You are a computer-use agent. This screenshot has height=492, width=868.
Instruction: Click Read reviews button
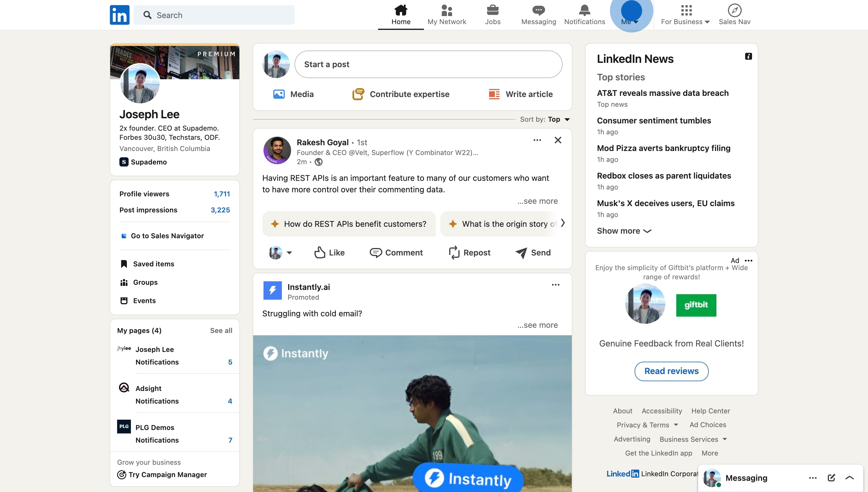(671, 371)
